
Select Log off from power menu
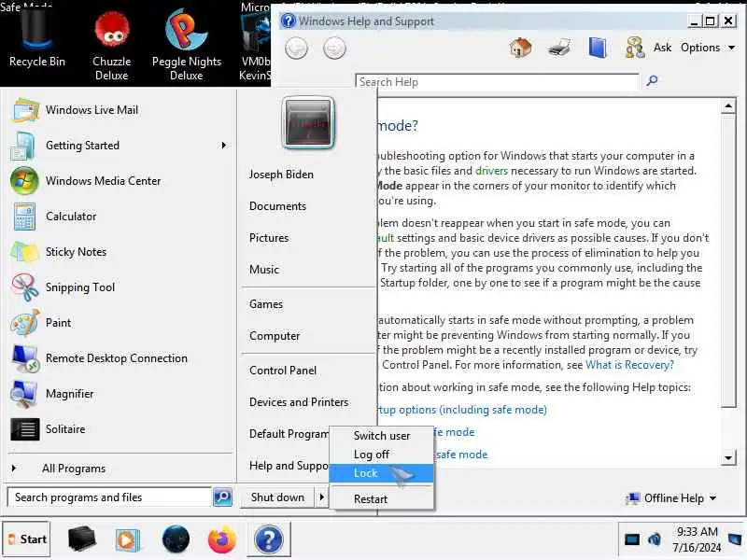tap(371, 455)
